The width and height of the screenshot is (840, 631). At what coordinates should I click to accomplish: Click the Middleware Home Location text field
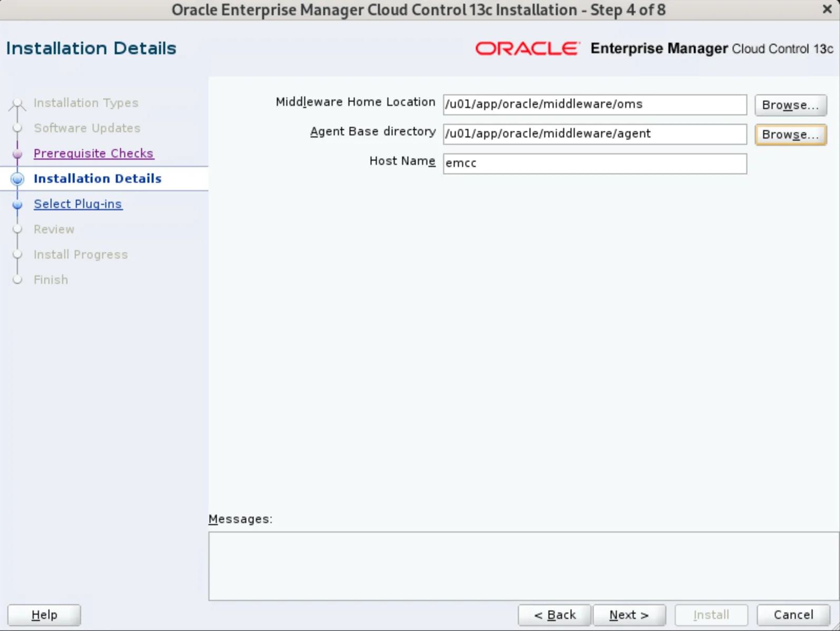click(595, 104)
